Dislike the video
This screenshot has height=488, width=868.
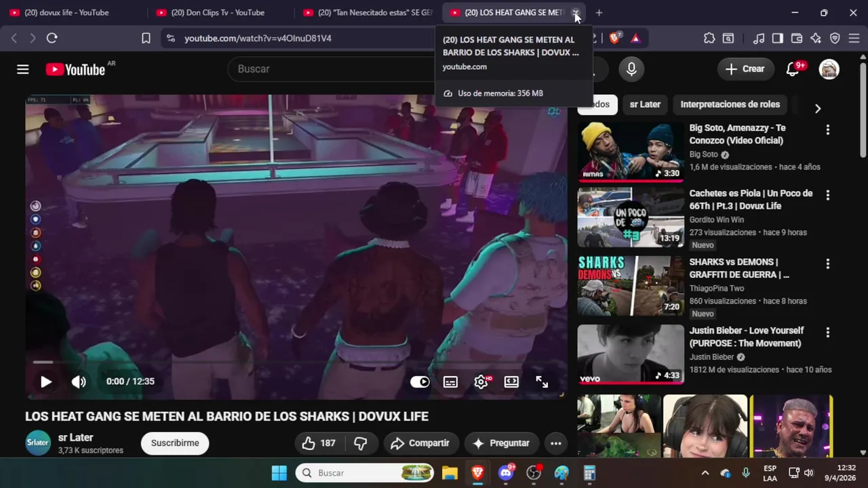[x=361, y=443]
